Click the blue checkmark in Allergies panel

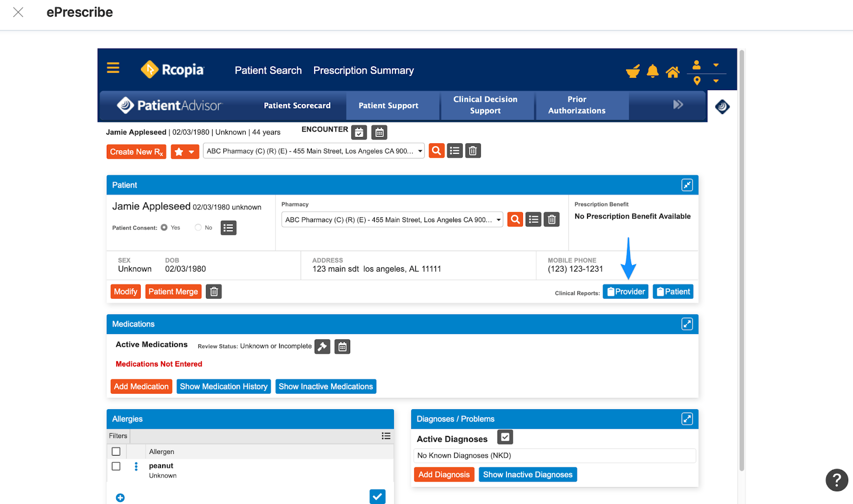[377, 497]
